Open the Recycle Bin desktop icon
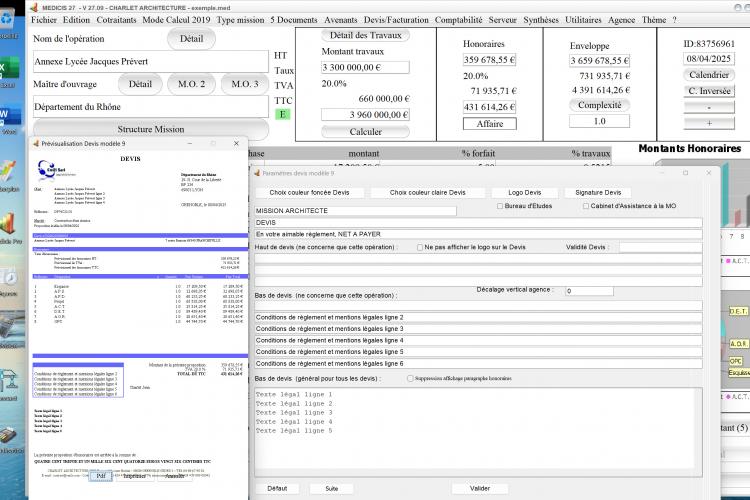 [x=8, y=20]
